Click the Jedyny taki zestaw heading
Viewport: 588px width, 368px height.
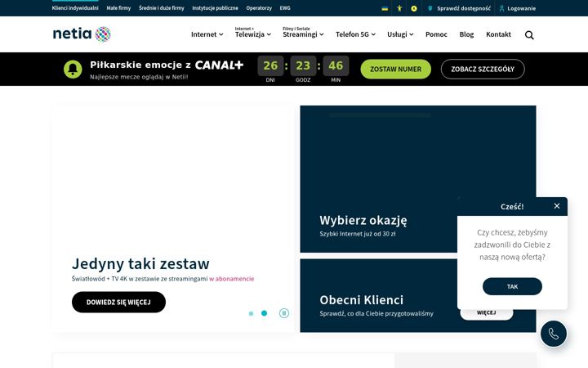click(140, 263)
